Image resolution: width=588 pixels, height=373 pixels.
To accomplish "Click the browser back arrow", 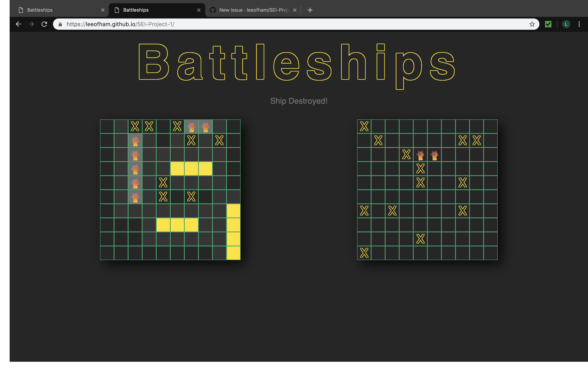I will pyautogui.click(x=18, y=24).
